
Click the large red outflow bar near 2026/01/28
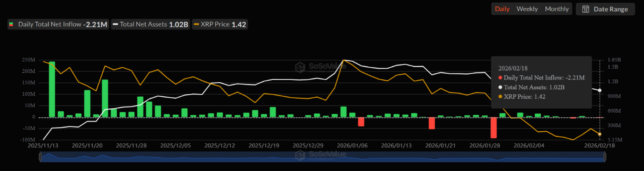pyautogui.click(x=494, y=128)
